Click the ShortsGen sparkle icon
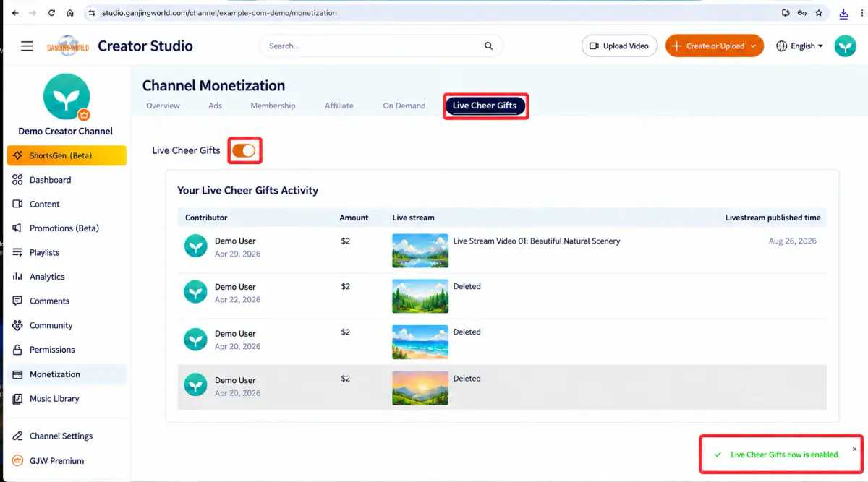 click(17, 155)
